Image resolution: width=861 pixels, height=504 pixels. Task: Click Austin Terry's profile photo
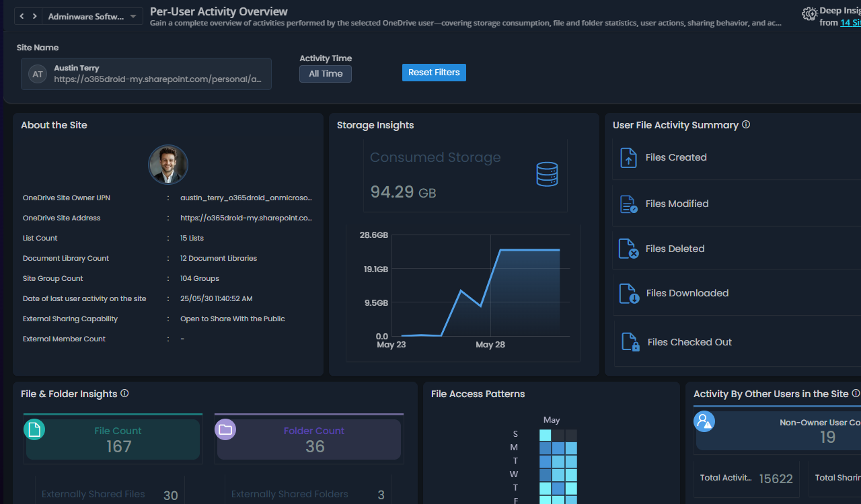(x=168, y=164)
